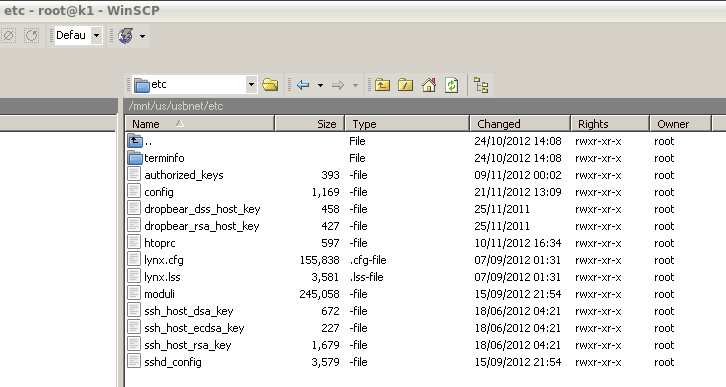Select the sshd_config file

pos(173,362)
